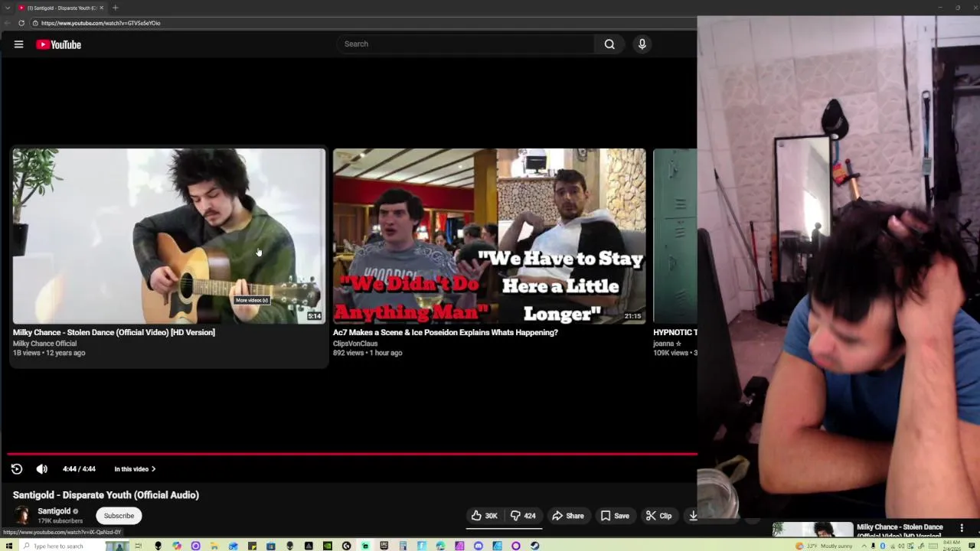980x551 pixels.
Task: Open the NVIDIA app in the taskbar
Action: pyautogui.click(x=328, y=546)
